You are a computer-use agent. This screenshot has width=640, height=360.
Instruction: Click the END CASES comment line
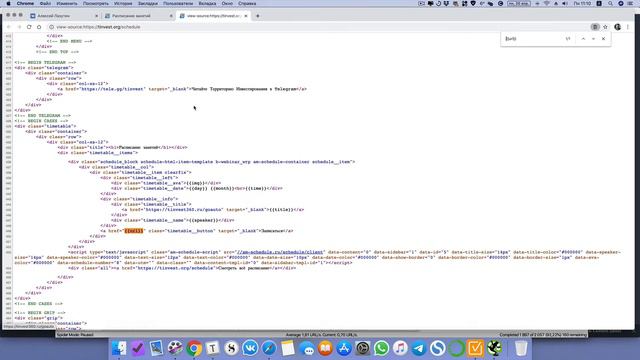(39, 304)
